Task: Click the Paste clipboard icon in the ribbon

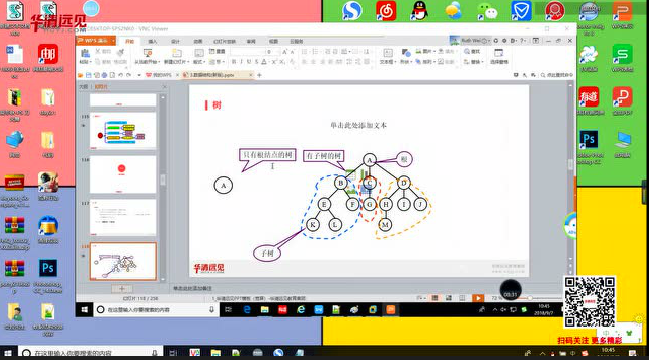Action: click(x=85, y=53)
